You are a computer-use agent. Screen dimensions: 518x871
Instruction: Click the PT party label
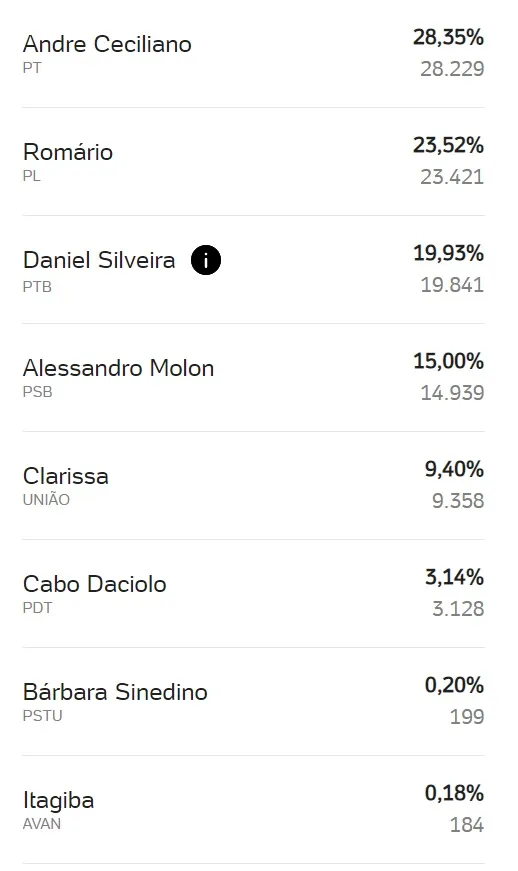pos(32,68)
